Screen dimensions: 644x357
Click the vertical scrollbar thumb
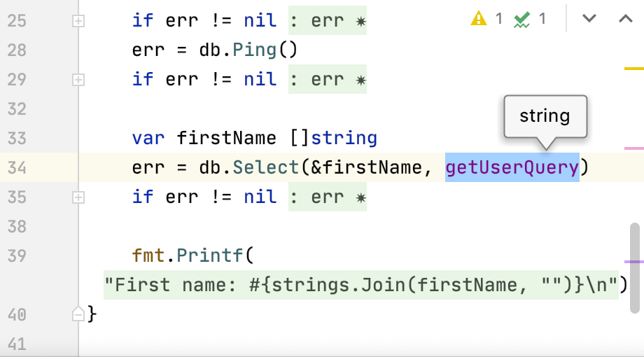635,268
